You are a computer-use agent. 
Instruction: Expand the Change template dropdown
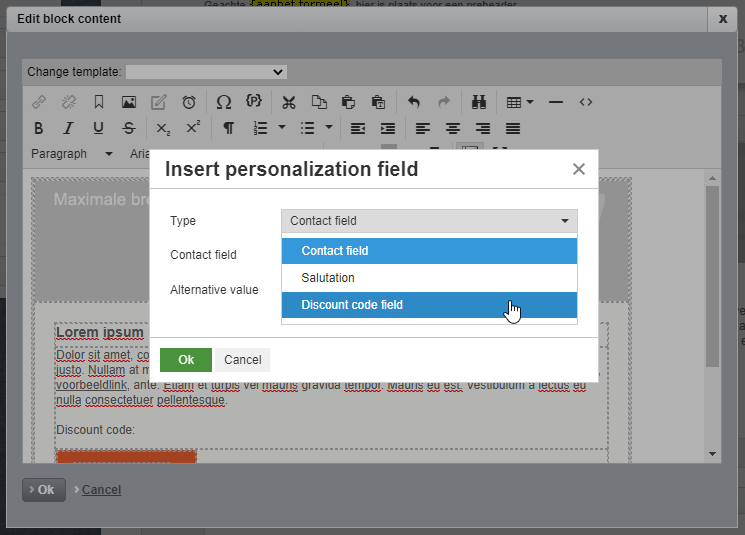click(206, 72)
